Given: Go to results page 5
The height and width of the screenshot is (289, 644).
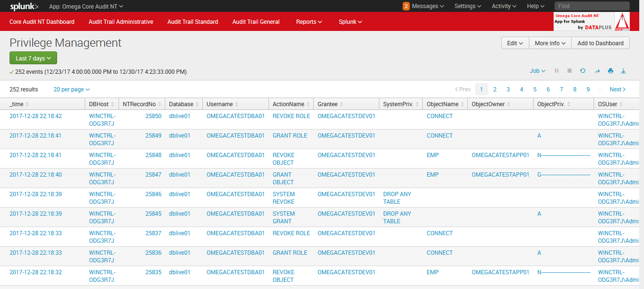Looking at the screenshot, I should [535, 89].
